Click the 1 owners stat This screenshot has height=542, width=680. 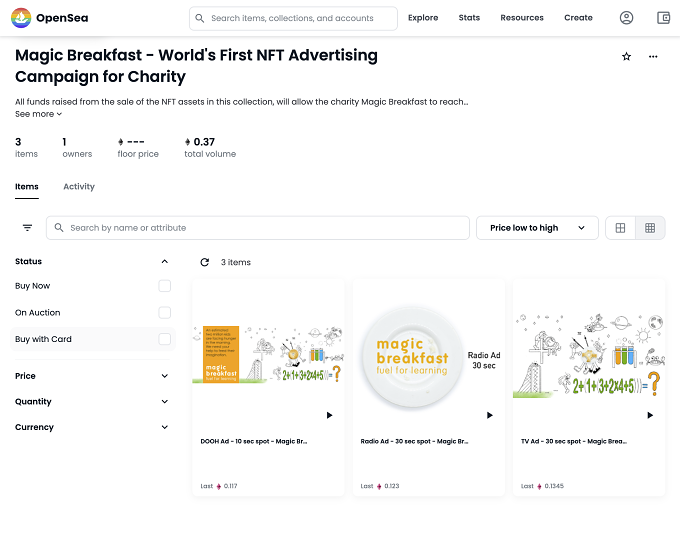[77, 147]
